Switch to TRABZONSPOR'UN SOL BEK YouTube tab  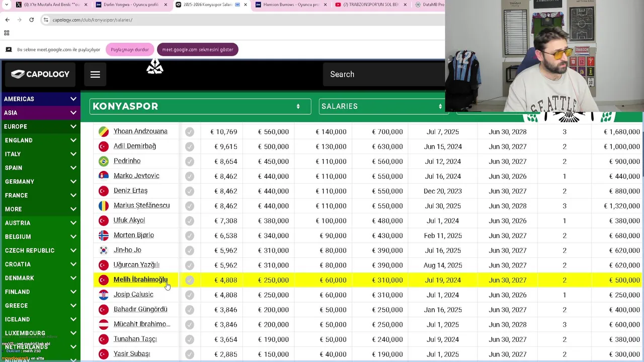pos(370,5)
